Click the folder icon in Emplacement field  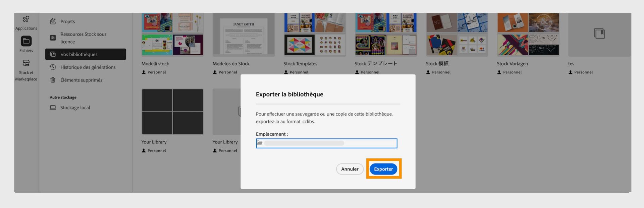pos(260,143)
